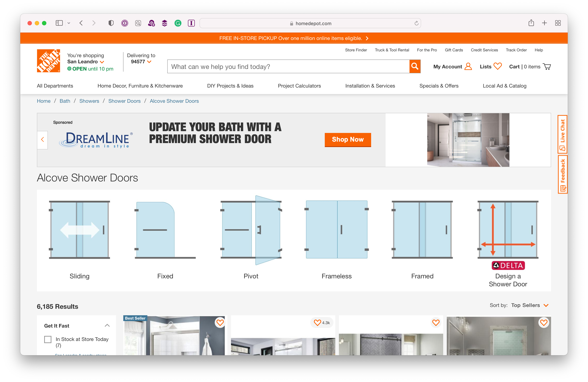Favorite the fourth product via heart icon
This screenshot has height=382, width=588.
point(544,322)
